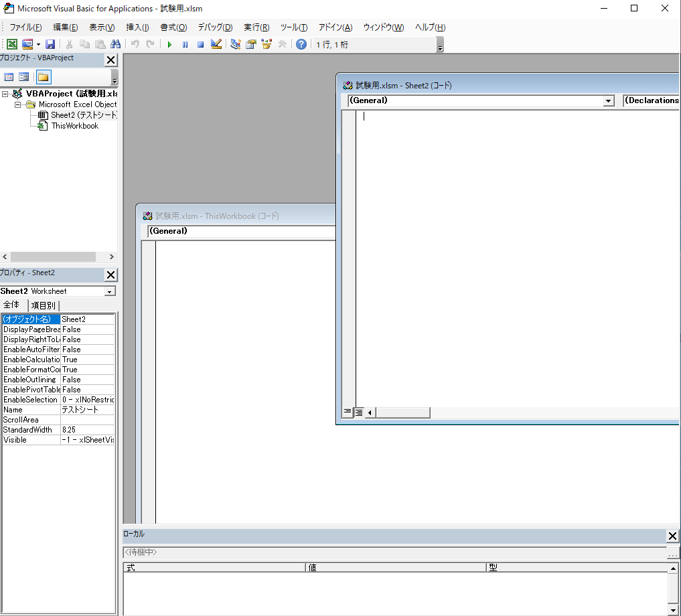The width and height of the screenshot is (681, 616).
Task: Click the Insert UserForm toolbar icon
Action: (x=27, y=44)
